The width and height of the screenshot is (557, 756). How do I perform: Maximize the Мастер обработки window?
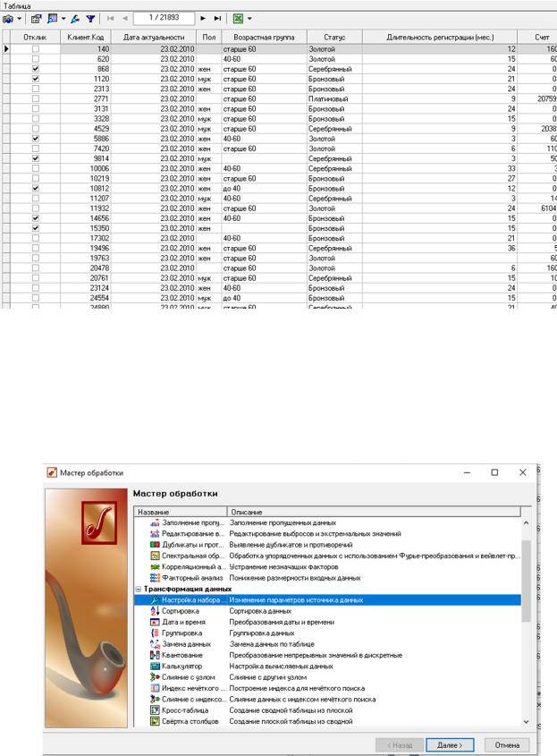tap(494, 472)
